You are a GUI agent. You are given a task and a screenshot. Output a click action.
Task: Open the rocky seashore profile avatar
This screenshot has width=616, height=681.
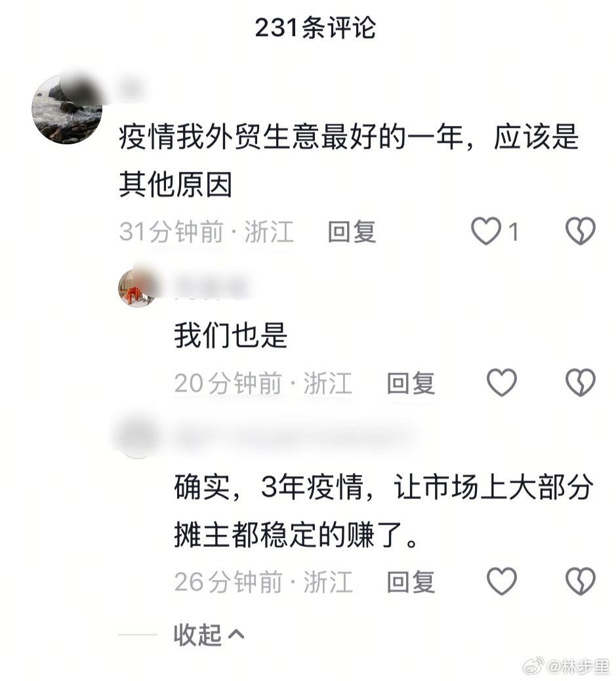[x=67, y=109]
